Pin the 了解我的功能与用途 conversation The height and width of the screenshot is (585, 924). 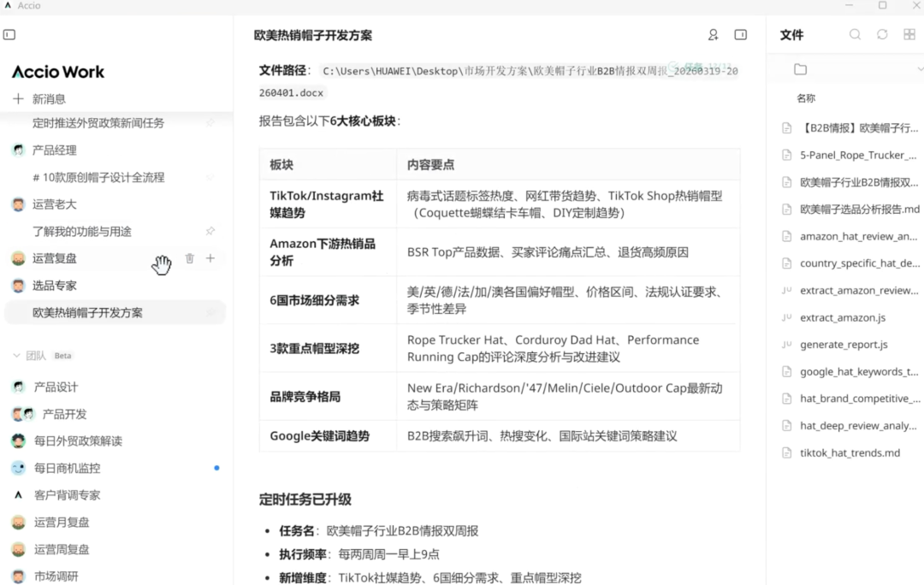pyautogui.click(x=210, y=231)
